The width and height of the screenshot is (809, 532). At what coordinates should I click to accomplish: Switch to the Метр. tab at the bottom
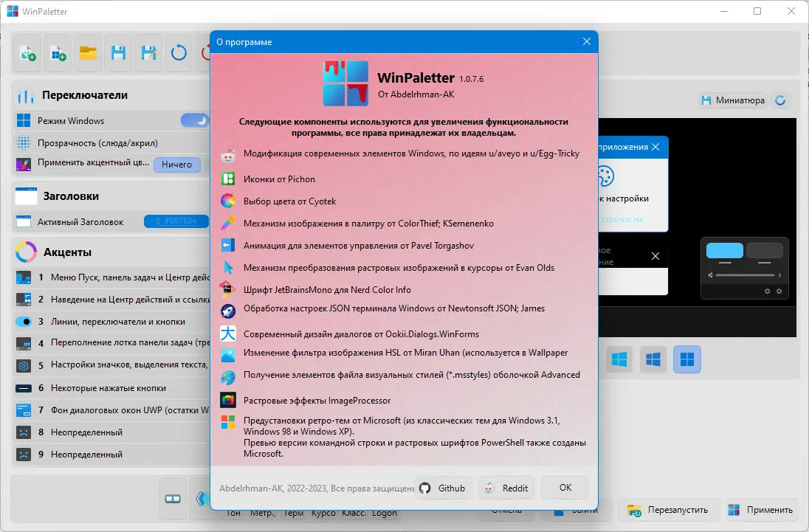point(263,513)
